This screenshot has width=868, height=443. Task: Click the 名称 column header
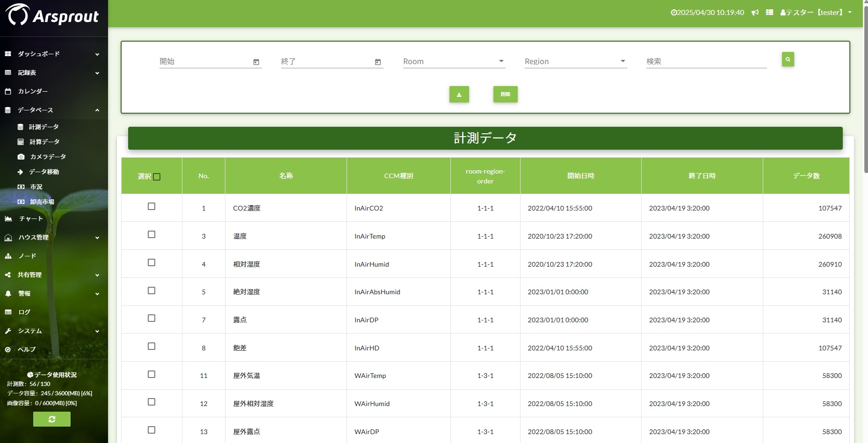(x=286, y=176)
